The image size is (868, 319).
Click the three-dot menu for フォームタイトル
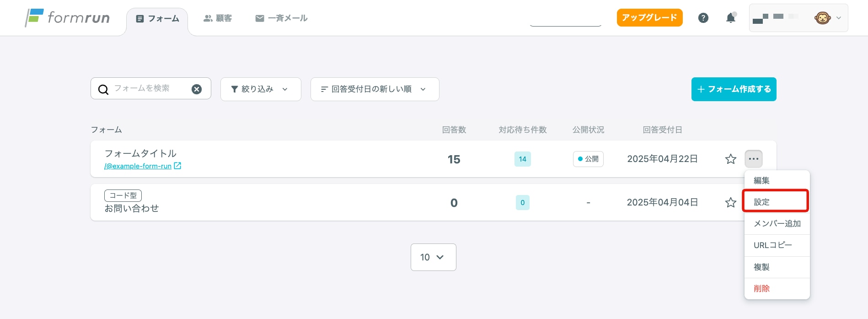click(x=753, y=159)
